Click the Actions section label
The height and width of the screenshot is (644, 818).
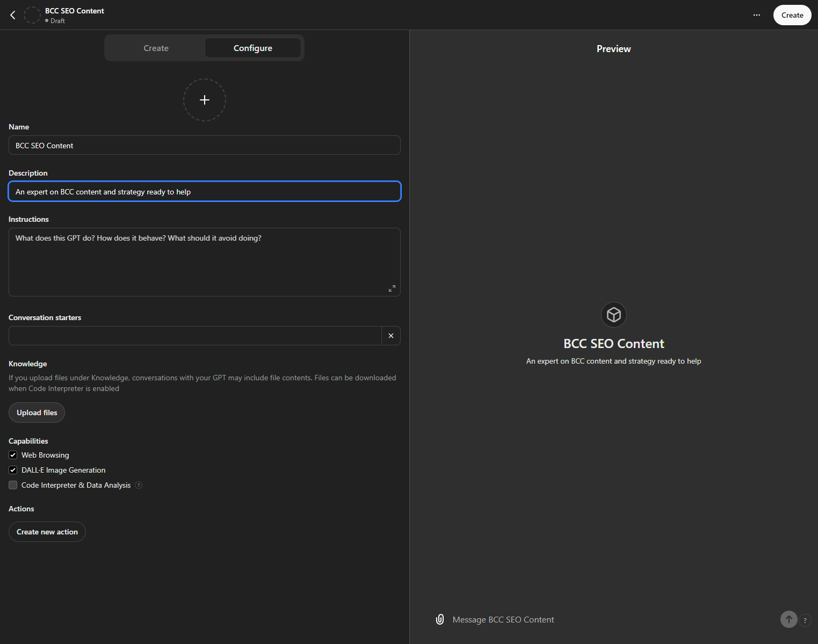(21, 509)
